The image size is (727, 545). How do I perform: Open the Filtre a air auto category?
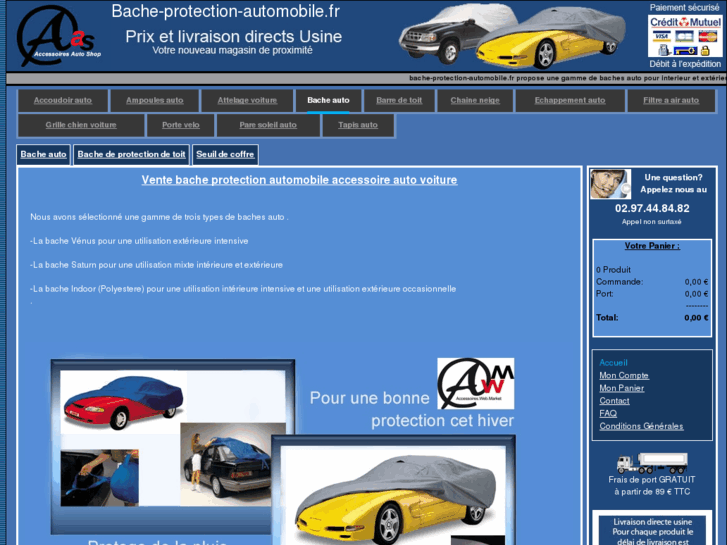click(x=671, y=100)
